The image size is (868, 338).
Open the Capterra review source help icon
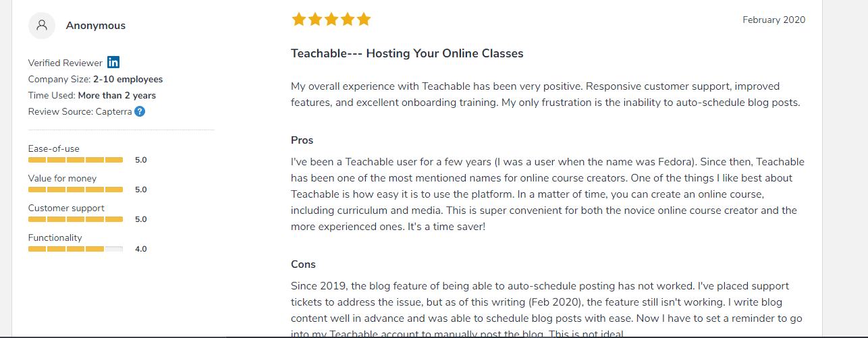[140, 111]
